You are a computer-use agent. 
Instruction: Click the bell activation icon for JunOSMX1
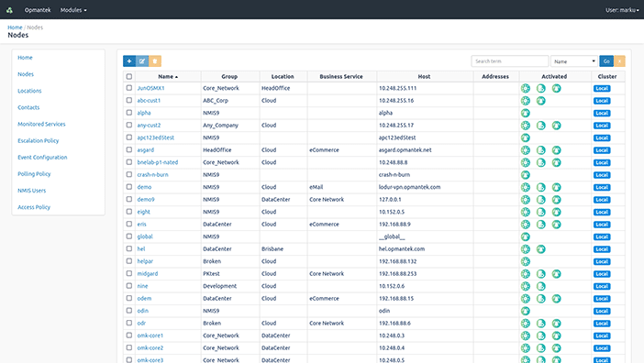pos(556,88)
